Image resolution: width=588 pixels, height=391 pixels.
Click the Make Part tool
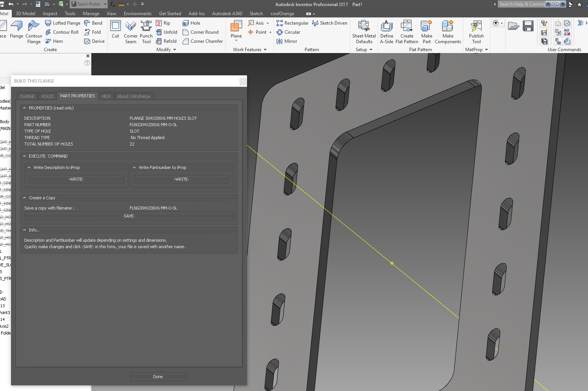[427, 32]
